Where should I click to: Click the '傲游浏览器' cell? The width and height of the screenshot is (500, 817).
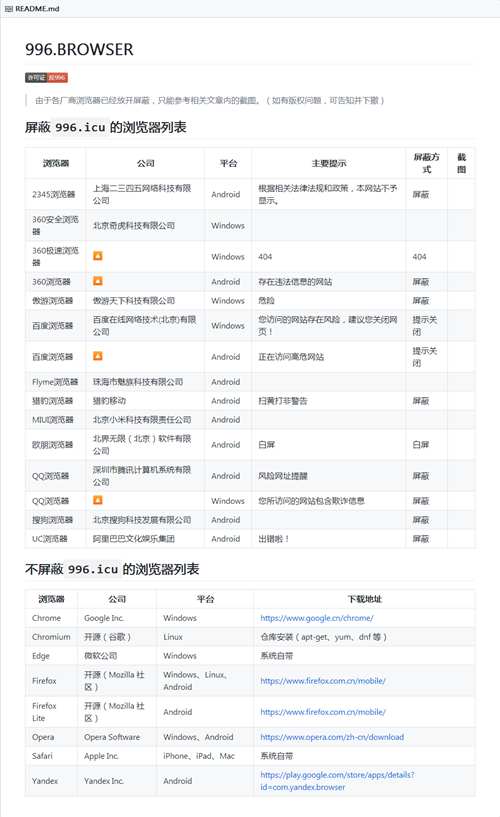[x=53, y=301]
